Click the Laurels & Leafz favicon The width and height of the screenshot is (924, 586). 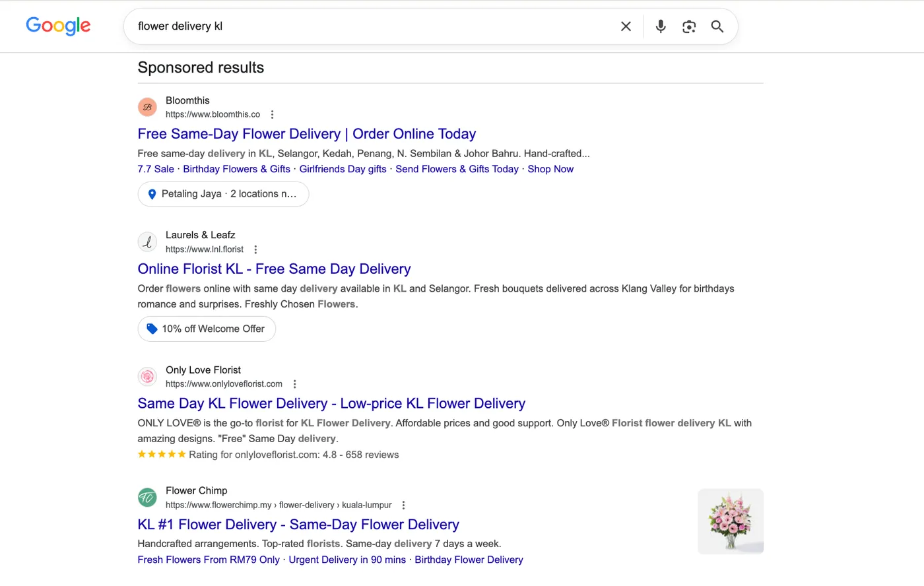pos(147,242)
